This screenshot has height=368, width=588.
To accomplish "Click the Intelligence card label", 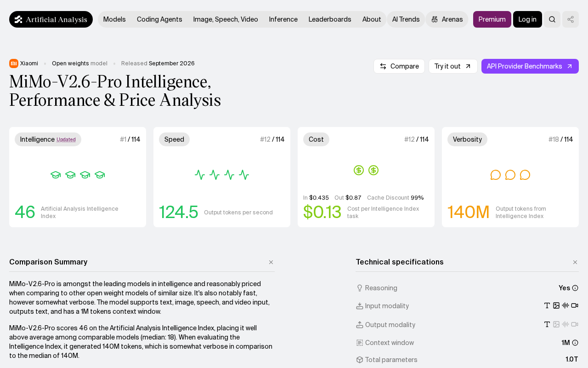I will click(x=48, y=139).
